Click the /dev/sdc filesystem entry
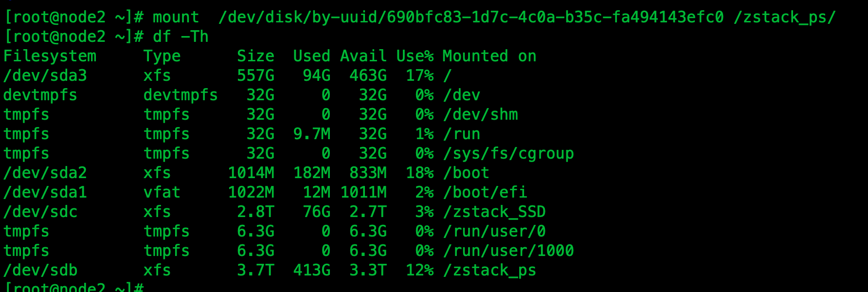The width and height of the screenshot is (868, 292). pos(40,212)
